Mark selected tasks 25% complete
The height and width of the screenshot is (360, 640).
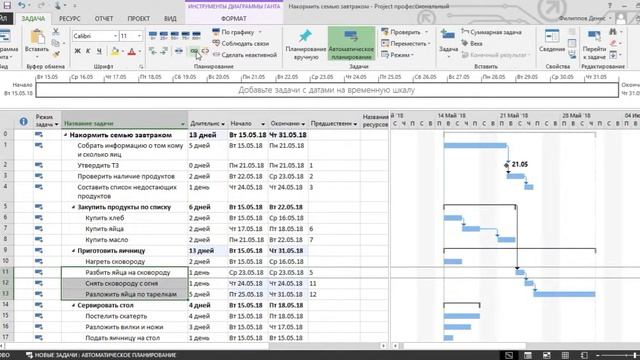click(x=164, y=36)
